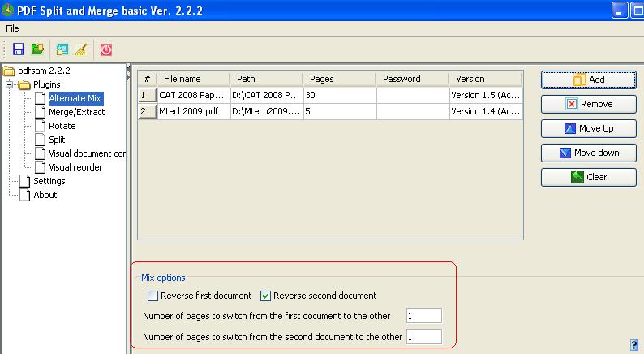Click the Move Up button
Viewport: 644px width, 354px height.
[x=589, y=128]
